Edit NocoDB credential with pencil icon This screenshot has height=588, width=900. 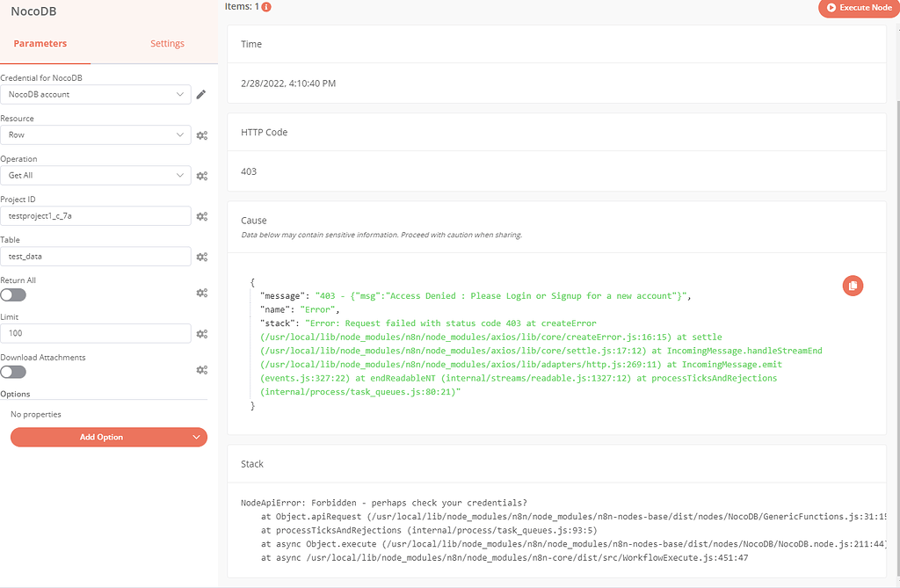click(201, 95)
